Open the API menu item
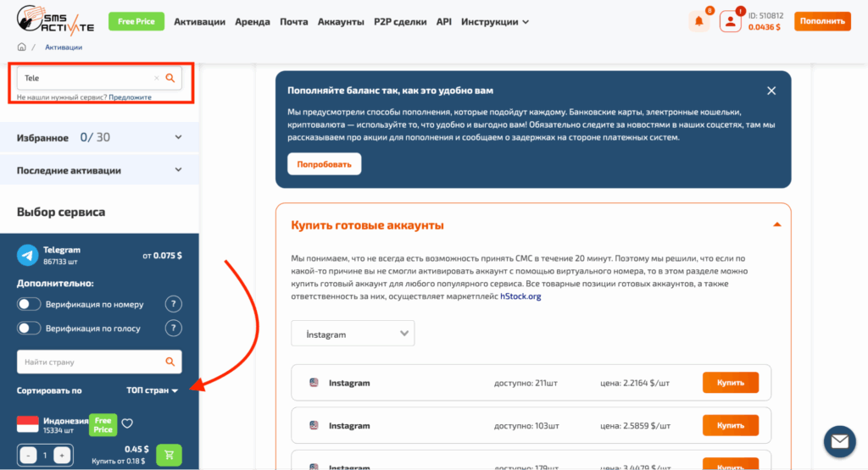The image size is (868, 470). [444, 21]
